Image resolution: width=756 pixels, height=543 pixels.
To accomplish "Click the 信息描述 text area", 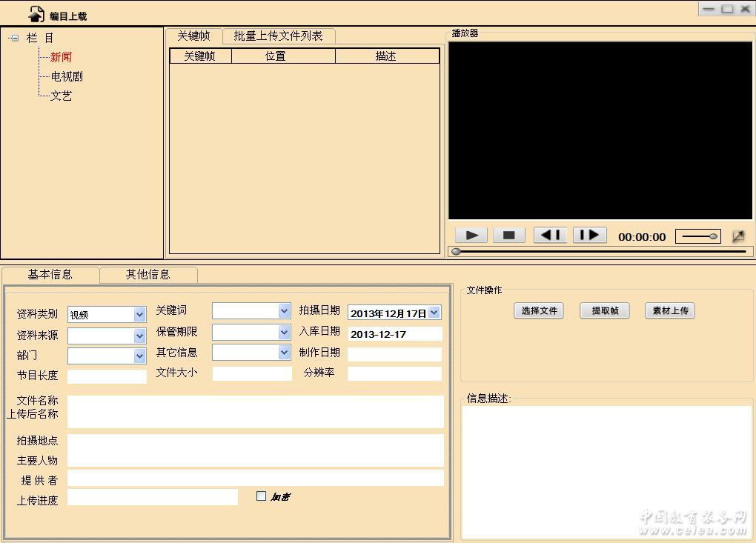I will coord(606,471).
